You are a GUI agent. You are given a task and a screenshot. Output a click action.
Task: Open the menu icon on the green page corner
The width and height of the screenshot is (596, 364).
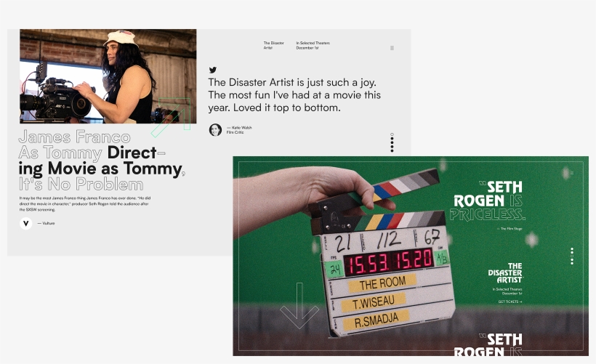(571, 172)
